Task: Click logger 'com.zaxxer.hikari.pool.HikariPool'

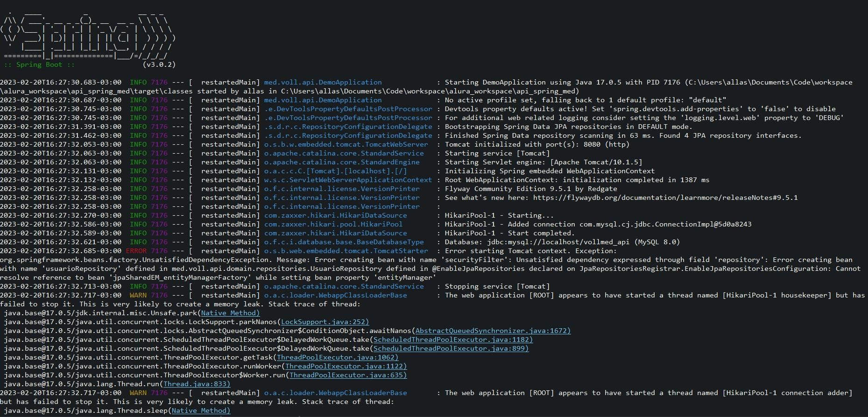Action: (333, 224)
